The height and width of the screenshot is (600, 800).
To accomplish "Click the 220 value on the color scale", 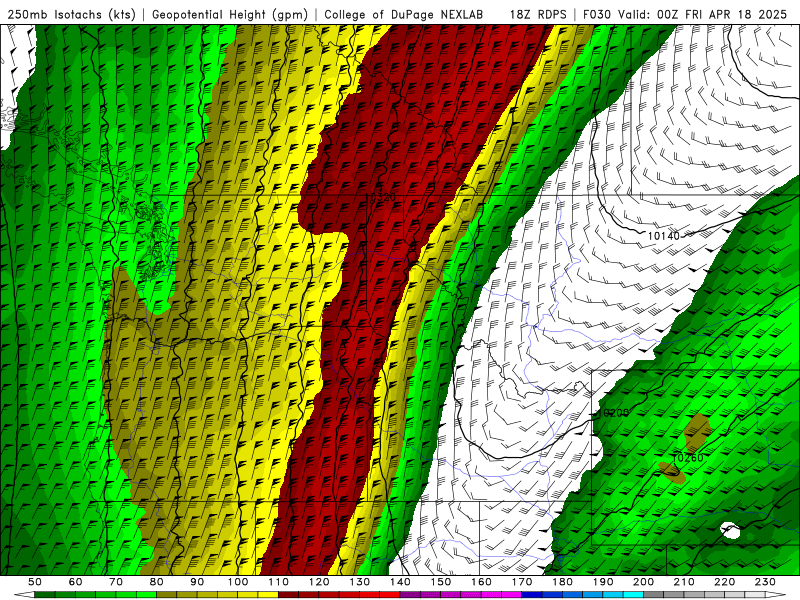I will pos(724,582).
